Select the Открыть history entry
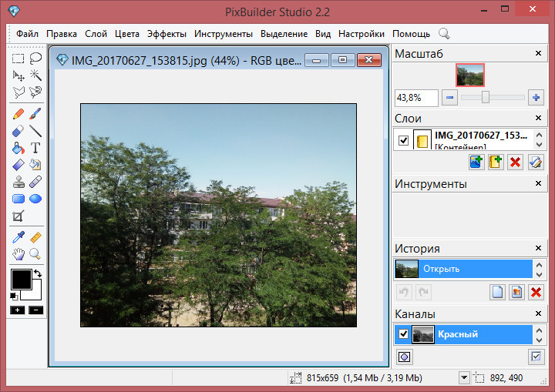The image size is (555, 392). pos(463,269)
